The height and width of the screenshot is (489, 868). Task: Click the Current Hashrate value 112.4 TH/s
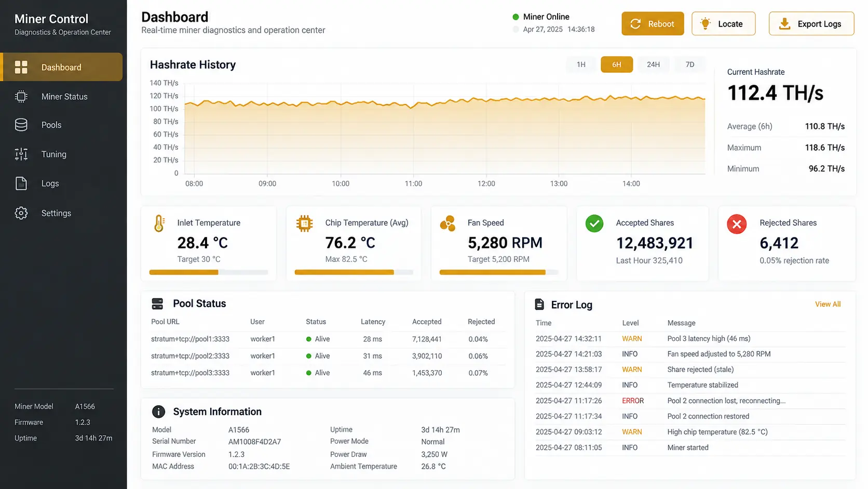776,93
